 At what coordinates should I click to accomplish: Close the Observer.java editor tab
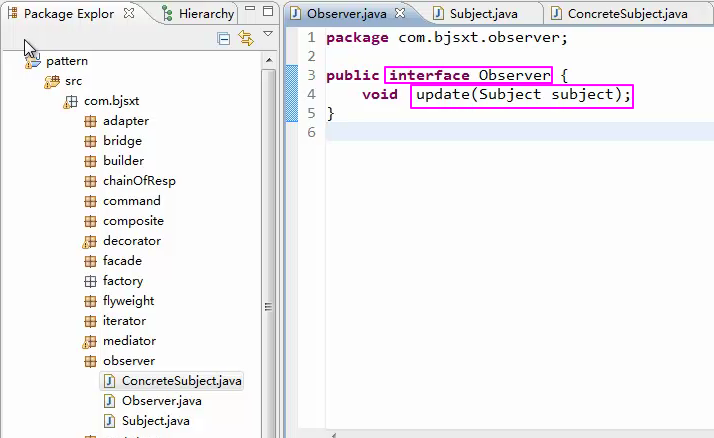[x=400, y=13]
